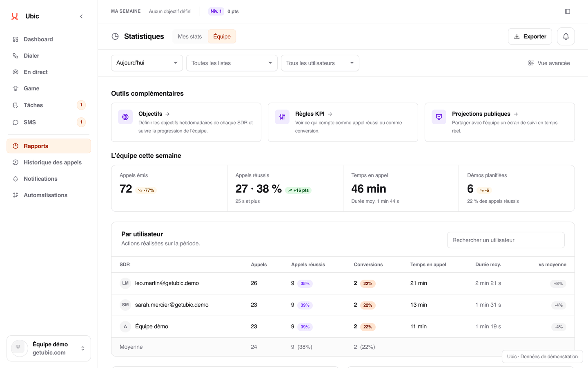Open the Toutes les listes dropdown
588x368 pixels.
(232, 63)
